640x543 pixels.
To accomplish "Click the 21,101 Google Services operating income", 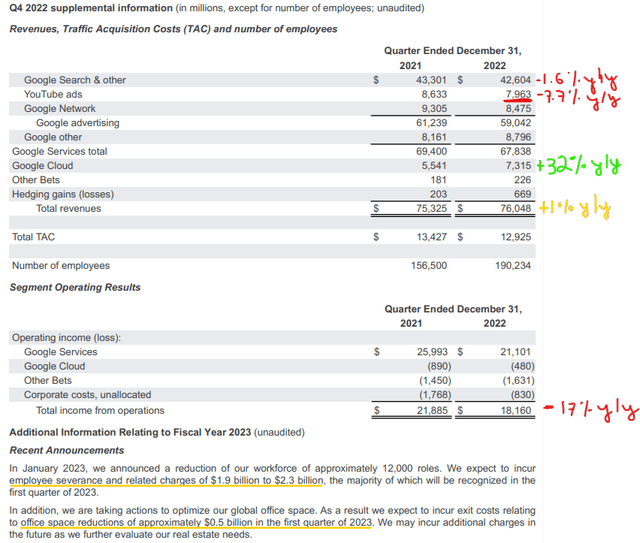I will (516, 352).
